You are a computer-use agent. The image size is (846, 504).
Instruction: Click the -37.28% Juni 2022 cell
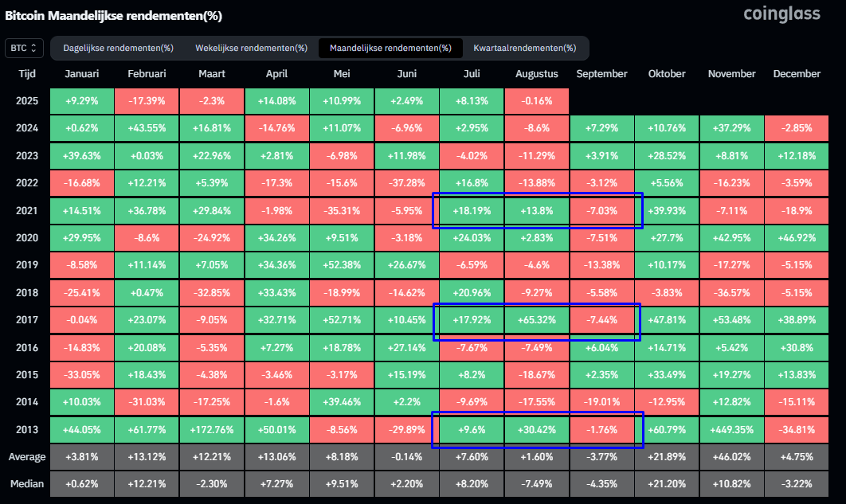coord(407,183)
